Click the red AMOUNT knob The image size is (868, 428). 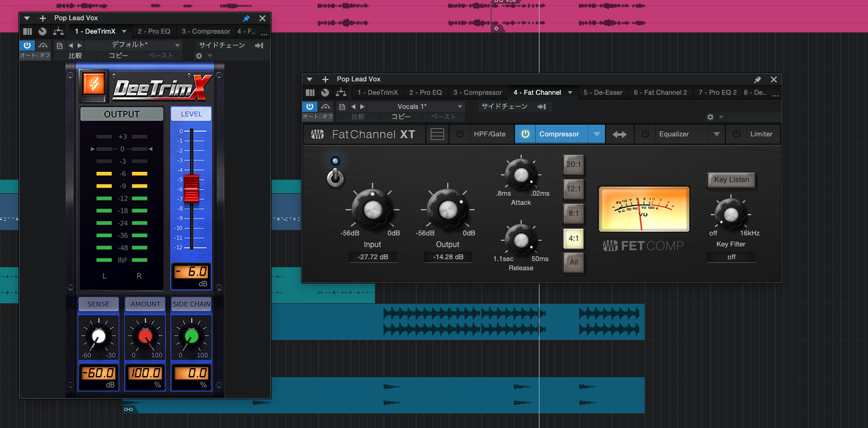145,336
